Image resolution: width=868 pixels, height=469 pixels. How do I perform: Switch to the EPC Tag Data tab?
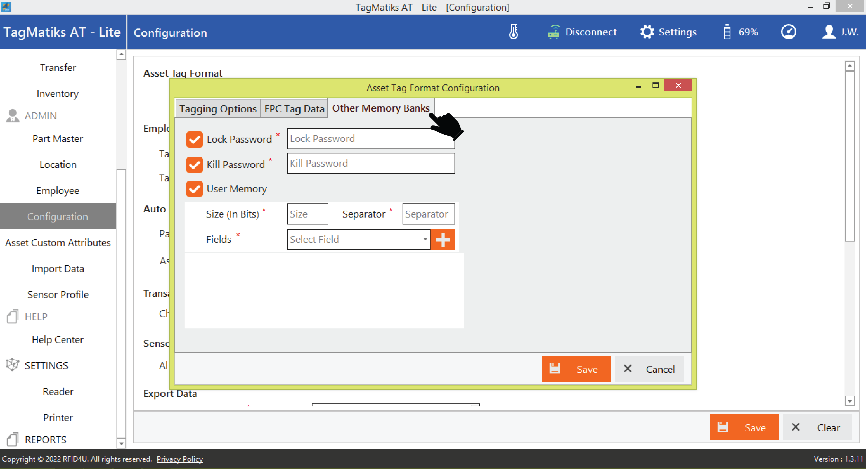coord(294,109)
